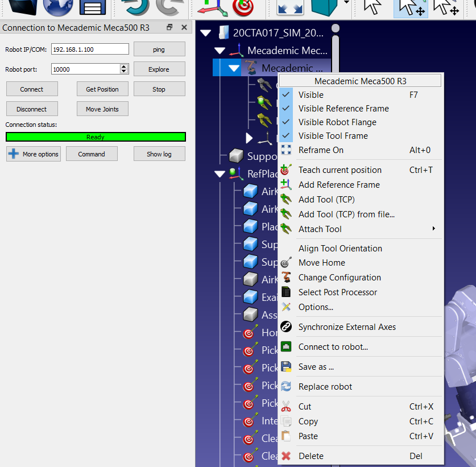Click the green Ready connection status bar
The height and width of the screenshot is (467, 476).
pyautogui.click(x=96, y=137)
